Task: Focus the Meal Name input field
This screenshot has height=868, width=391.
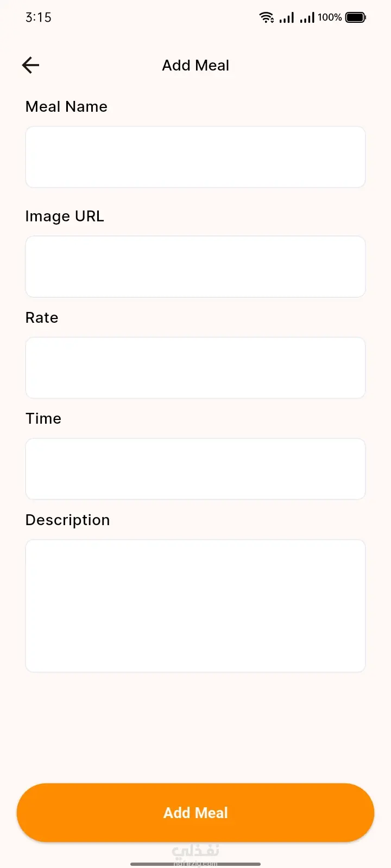Action: (195, 157)
